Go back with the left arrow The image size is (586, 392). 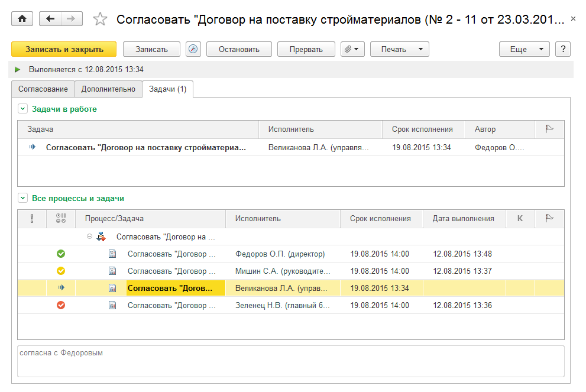click(x=50, y=19)
